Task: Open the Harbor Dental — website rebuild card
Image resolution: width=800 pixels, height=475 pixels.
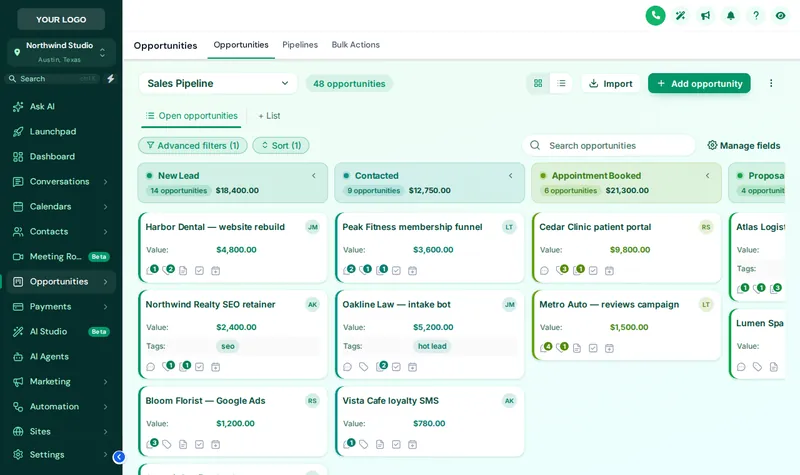Action: (x=233, y=247)
